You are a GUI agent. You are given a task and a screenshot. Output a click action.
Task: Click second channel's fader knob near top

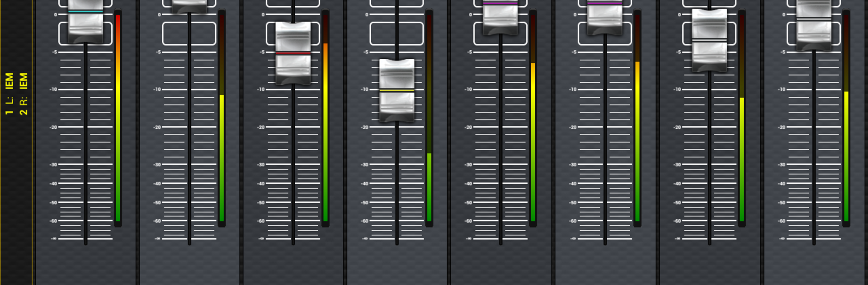click(189, 6)
